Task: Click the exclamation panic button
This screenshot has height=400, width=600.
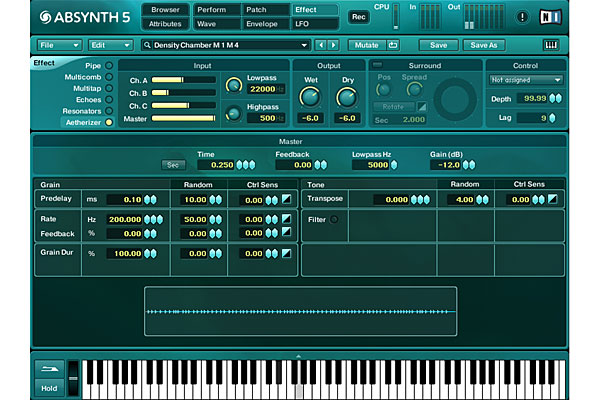Action: point(522,17)
